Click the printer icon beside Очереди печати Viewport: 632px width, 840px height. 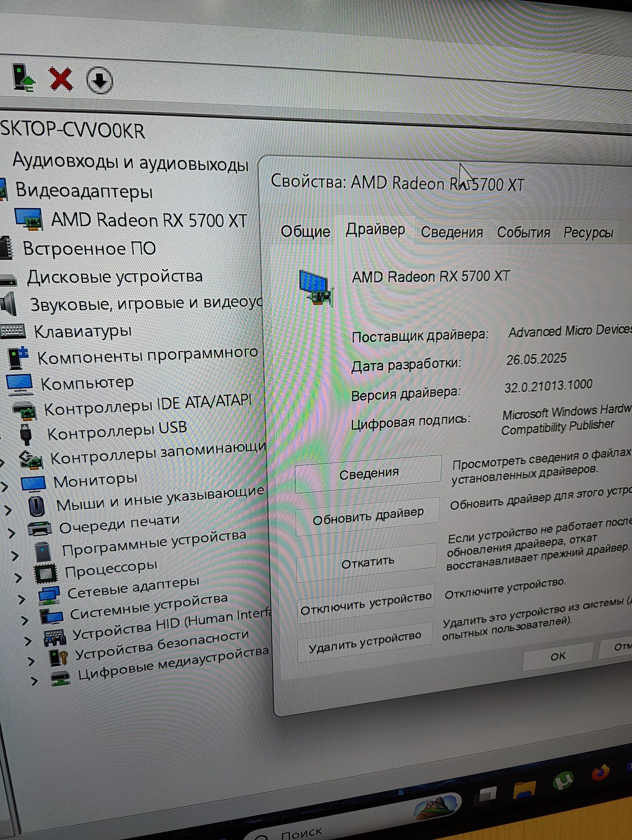pyautogui.click(x=40, y=528)
